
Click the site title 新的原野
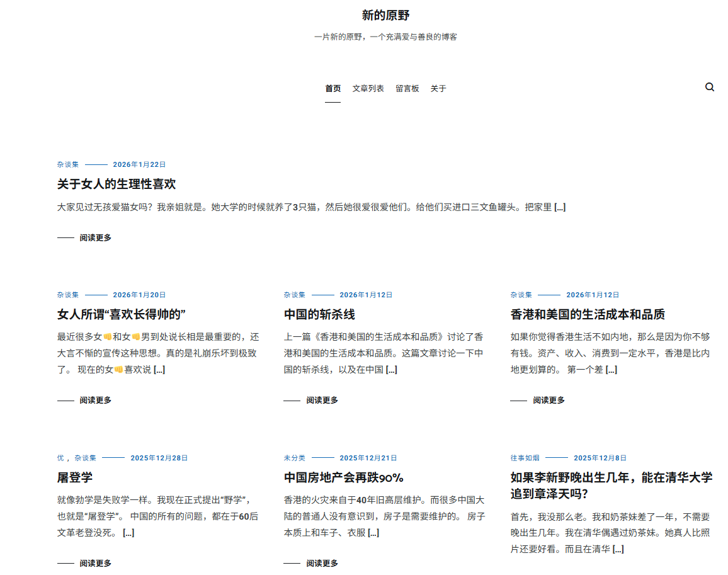point(385,15)
